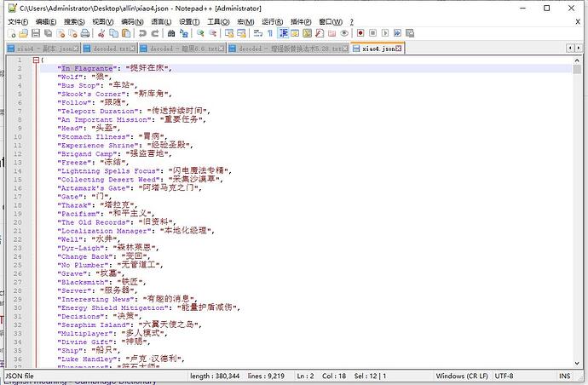The width and height of the screenshot is (588, 385).
Task: Run macro multiple times with the fast-forward icon
Action: click(x=397, y=33)
